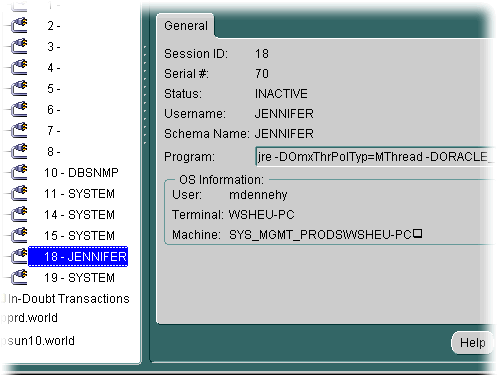Click inside the Program text field
498x375 pixels.
(375, 156)
